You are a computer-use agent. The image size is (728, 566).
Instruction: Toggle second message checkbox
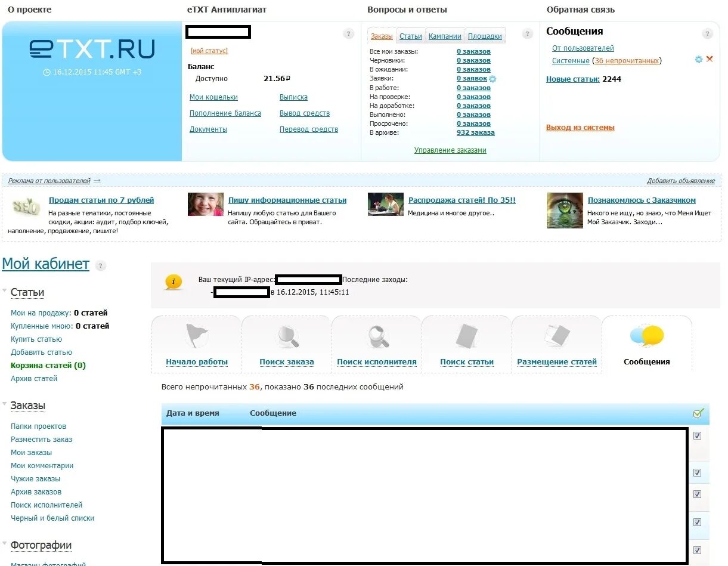(x=697, y=473)
